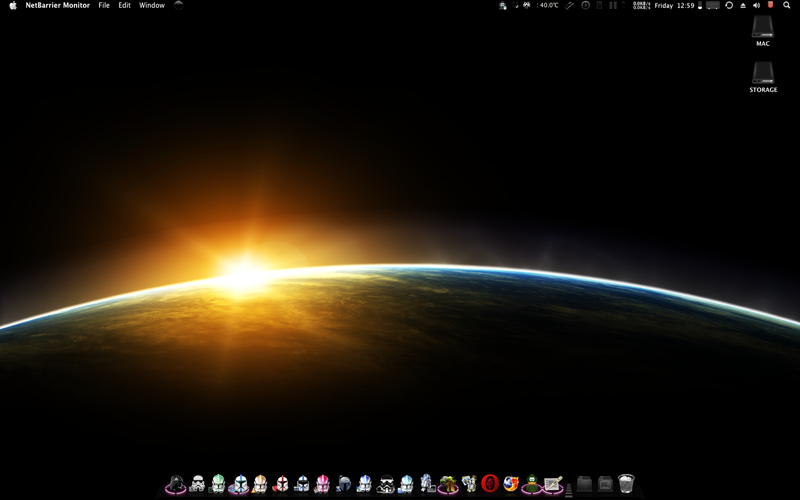Click the black shadow trooper helmet in dock
The image size is (800, 500).
tap(385, 484)
